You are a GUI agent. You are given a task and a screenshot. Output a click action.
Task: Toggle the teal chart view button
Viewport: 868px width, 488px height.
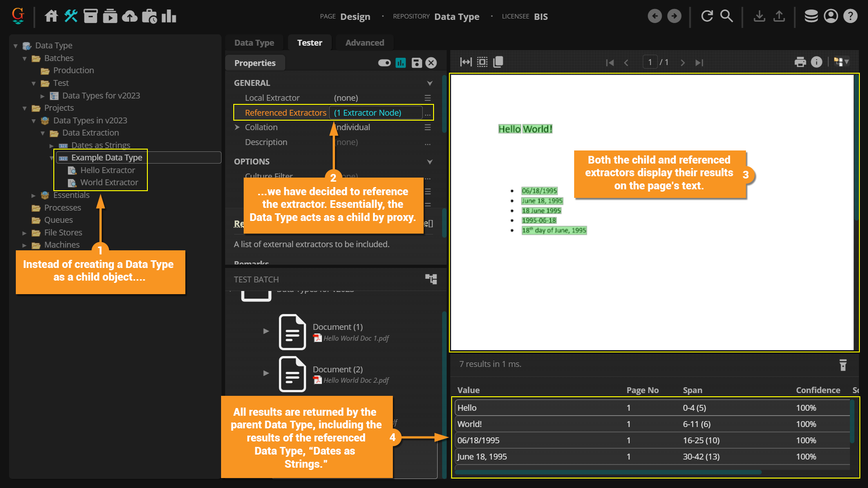(x=401, y=63)
